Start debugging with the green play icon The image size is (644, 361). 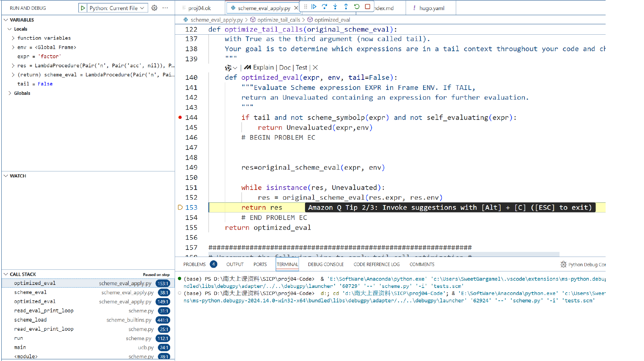[x=83, y=8]
